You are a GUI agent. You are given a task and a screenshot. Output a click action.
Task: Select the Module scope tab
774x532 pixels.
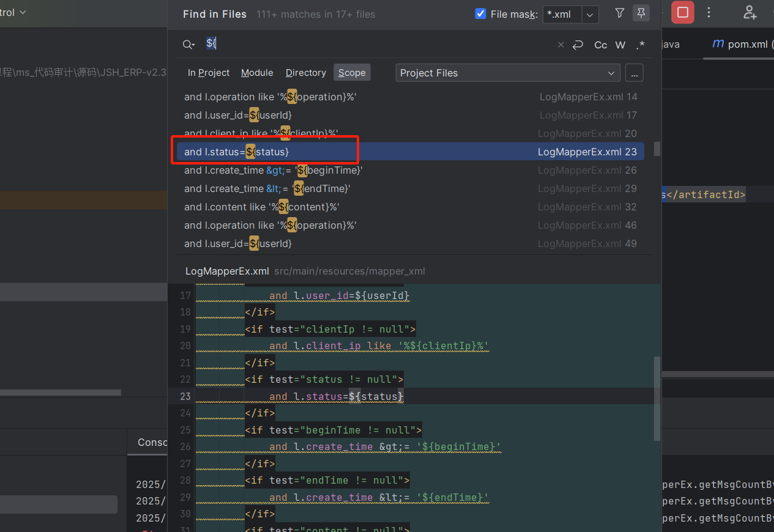point(257,73)
